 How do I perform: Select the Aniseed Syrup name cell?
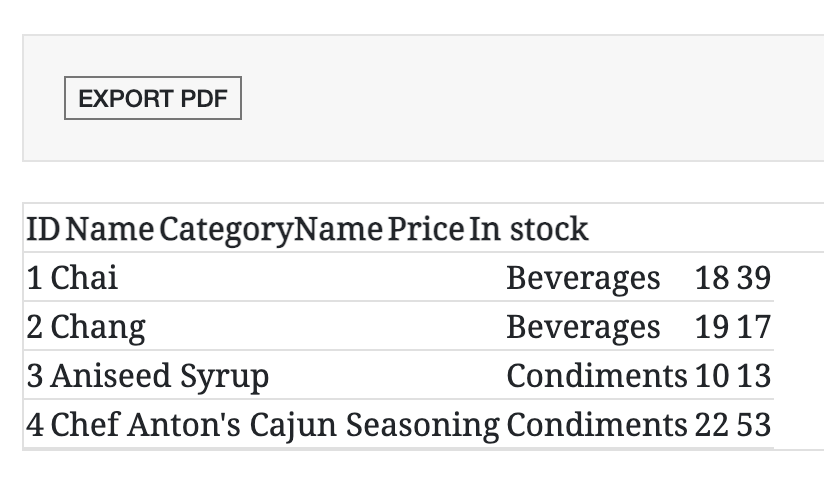(x=159, y=376)
